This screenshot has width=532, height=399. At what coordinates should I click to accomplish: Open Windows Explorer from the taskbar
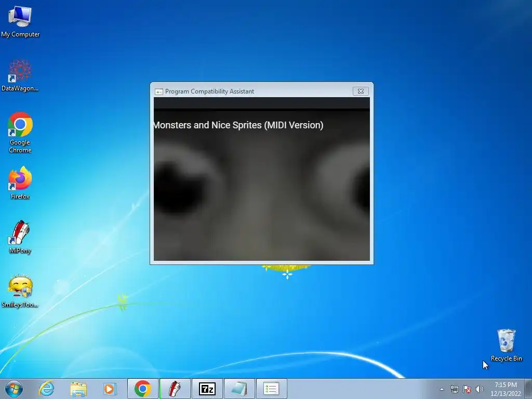pos(78,389)
